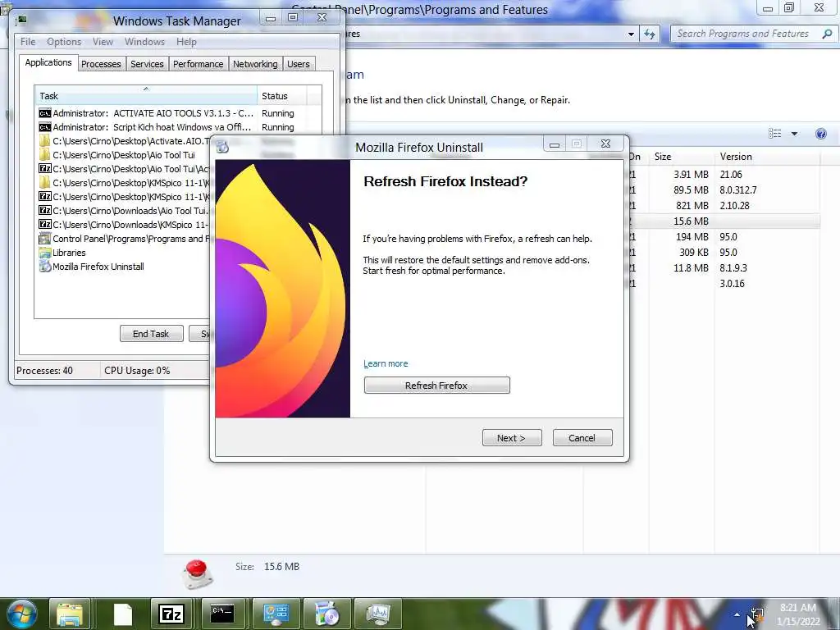Click the Task Manager title bar icon
Screen dimensions: 840x630
(22, 21)
